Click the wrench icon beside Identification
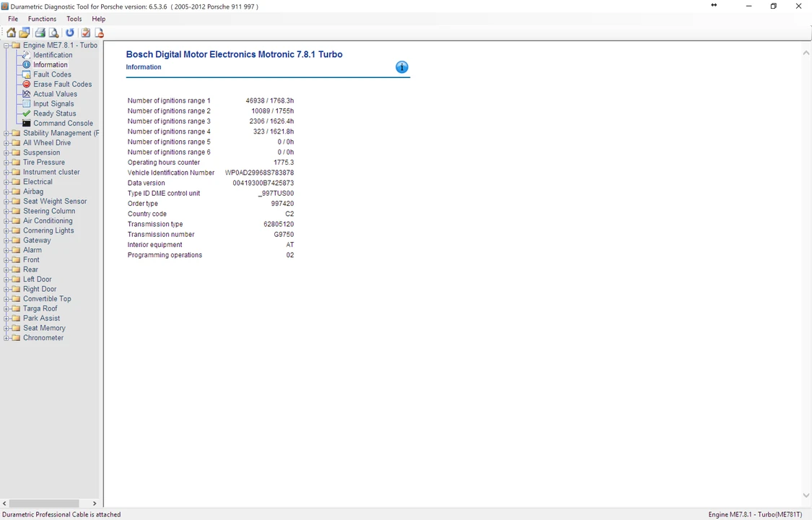The image size is (812, 520). click(27, 55)
